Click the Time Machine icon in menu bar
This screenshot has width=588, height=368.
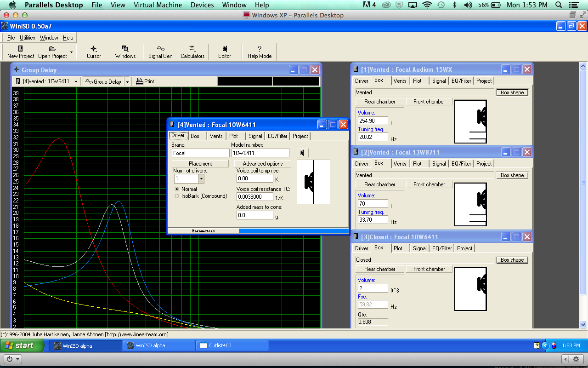click(x=441, y=5)
